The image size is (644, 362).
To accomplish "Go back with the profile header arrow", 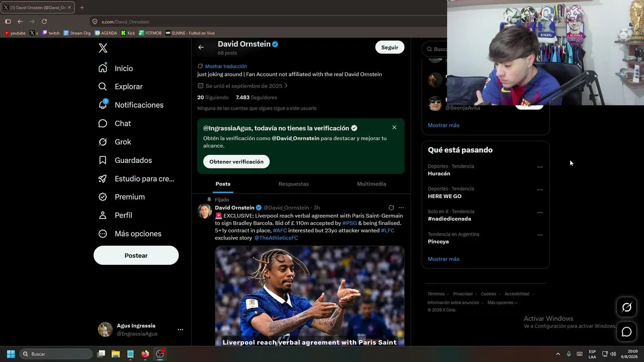I will [201, 47].
